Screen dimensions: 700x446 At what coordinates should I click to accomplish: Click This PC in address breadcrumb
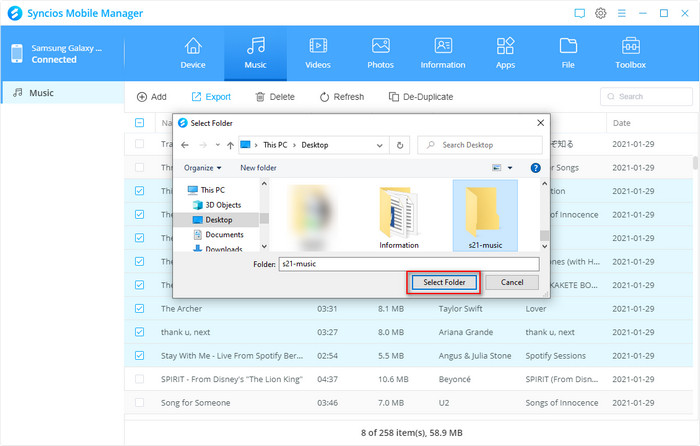coord(275,145)
